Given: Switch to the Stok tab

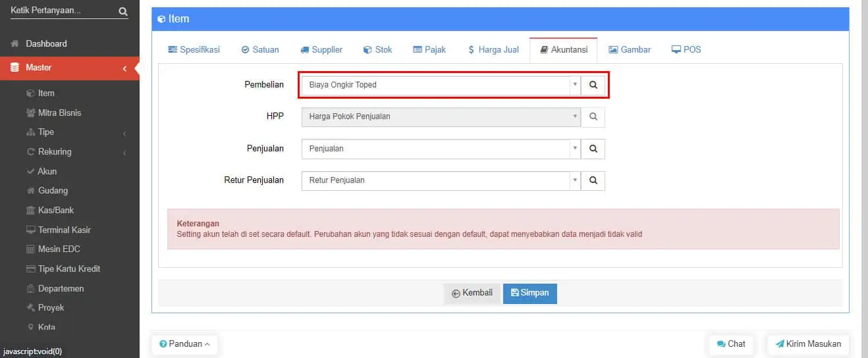Looking at the screenshot, I should [x=378, y=49].
